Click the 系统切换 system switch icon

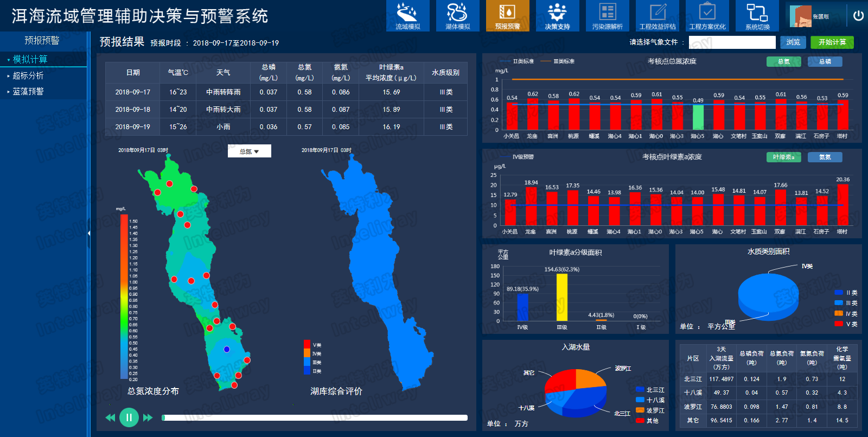coord(757,16)
